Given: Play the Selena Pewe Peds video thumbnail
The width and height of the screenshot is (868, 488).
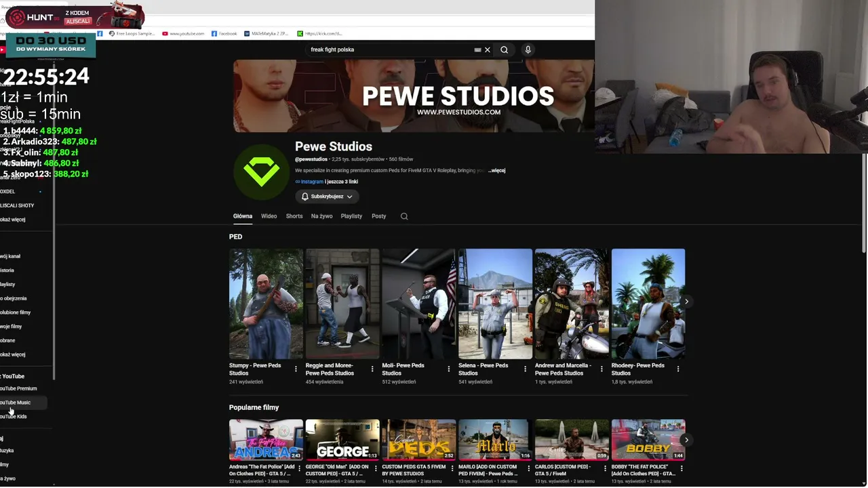Looking at the screenshot, I should [x=495, y=304].
